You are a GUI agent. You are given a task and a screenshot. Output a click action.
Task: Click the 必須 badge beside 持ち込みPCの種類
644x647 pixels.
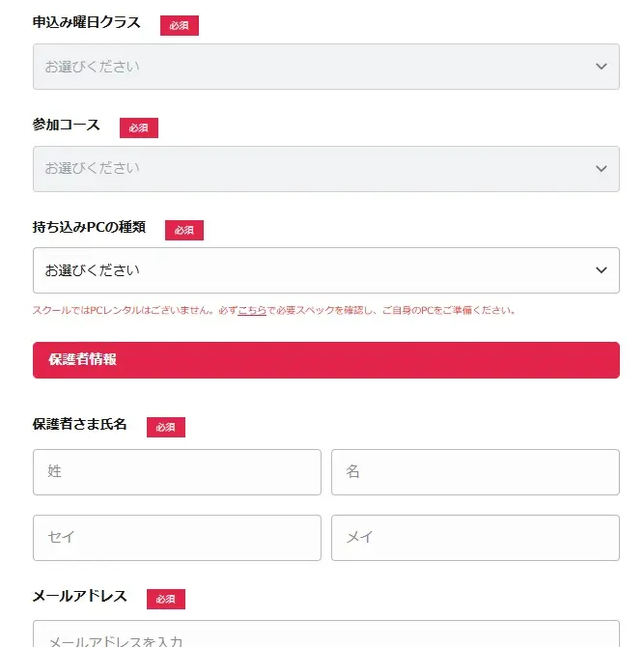(x=184, y=230)
